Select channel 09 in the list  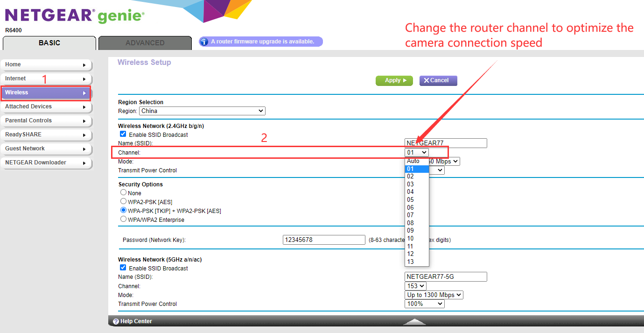click(417, 231)
